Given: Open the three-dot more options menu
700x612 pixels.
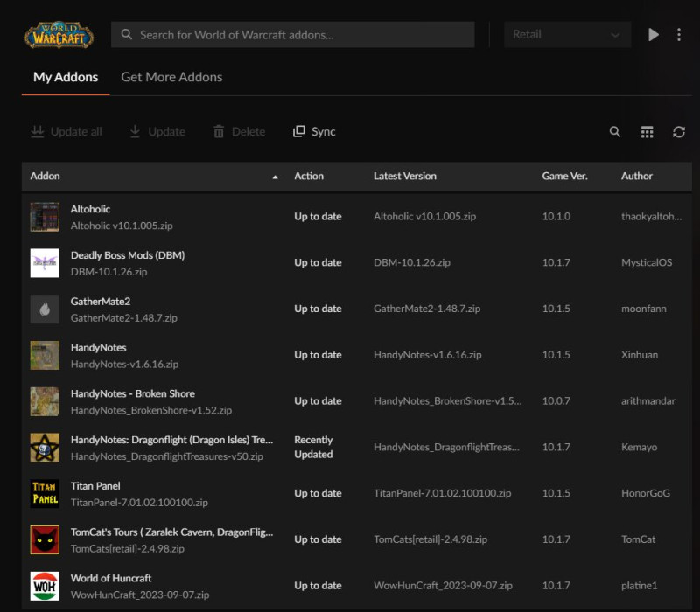Looking at the screenshot, I should pos(679,34).
